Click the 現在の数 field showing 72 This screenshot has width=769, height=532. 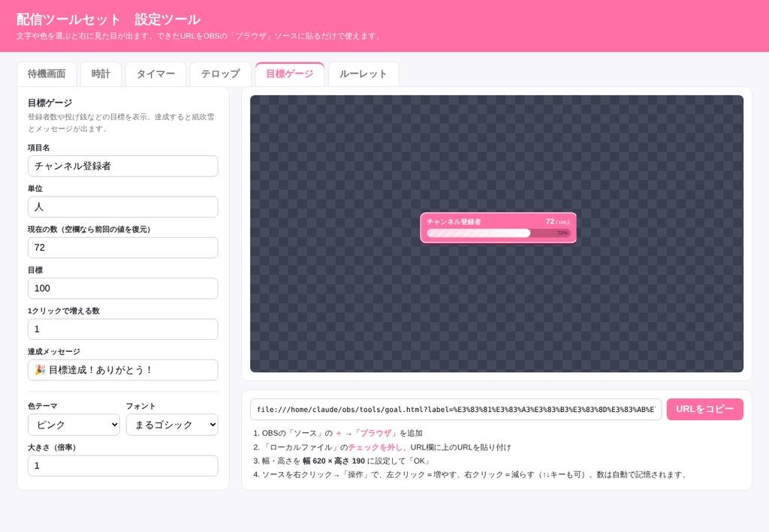pyautogui.click(x=123, y=248)
